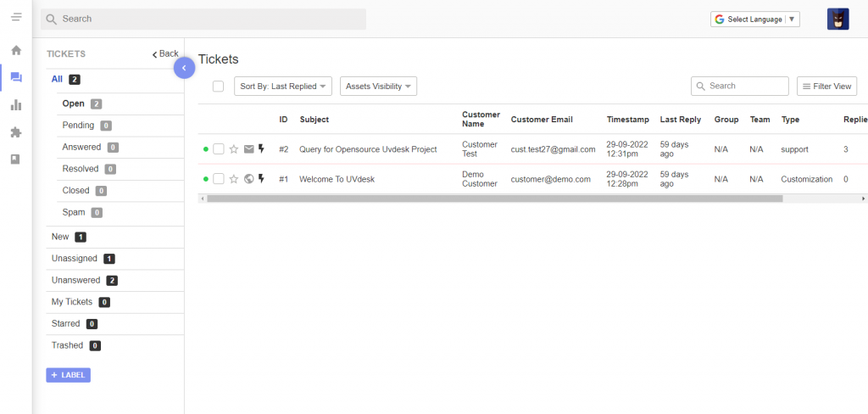Open Sort By: Last Replied dropdown
868x414 pixels.
tap(282, 86)
